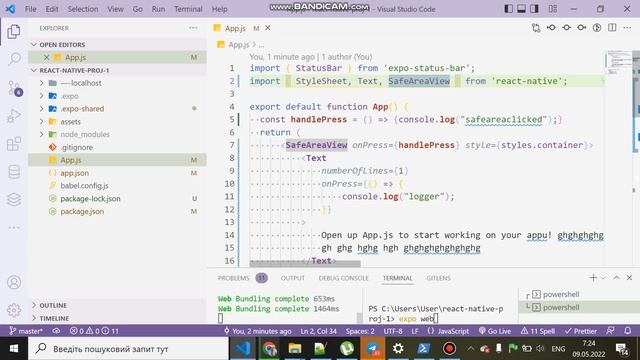Click the split editor icon
The width and height of the screenshot is (640, 360).
coord(612,28)
